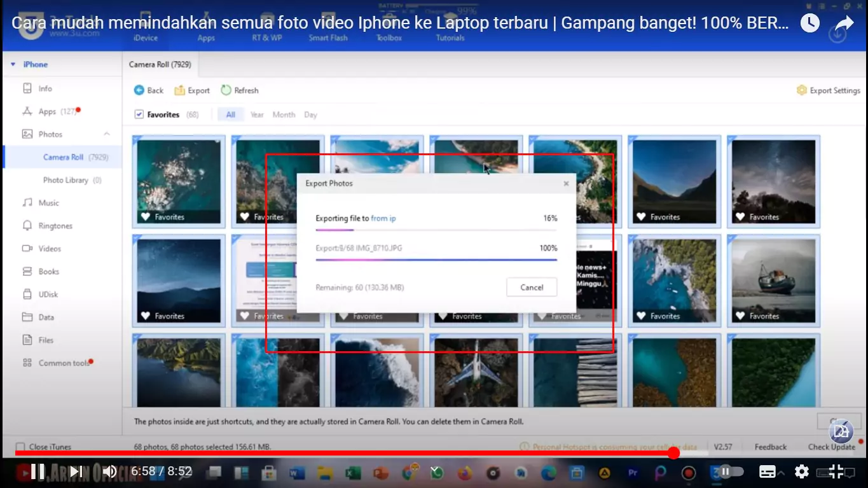
Task: Switch to the Year view
Action: coord(257,115)
